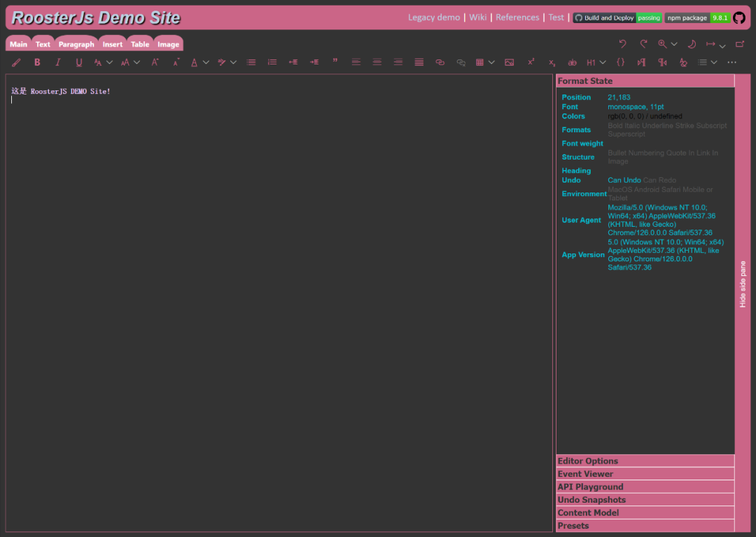This screenshot has height=537, width=756.
Task: Open the H1 heading dropdown
Action: click(596, 62)
